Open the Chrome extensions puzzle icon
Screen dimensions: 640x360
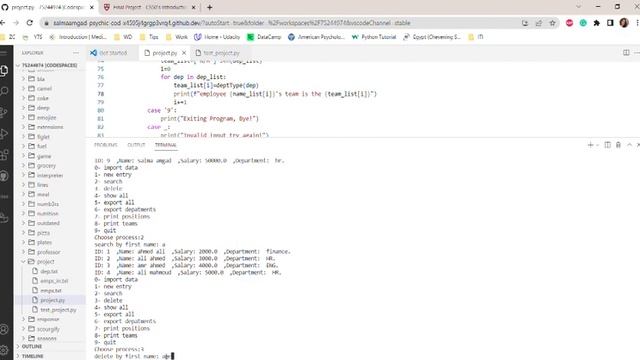point(597,23)
